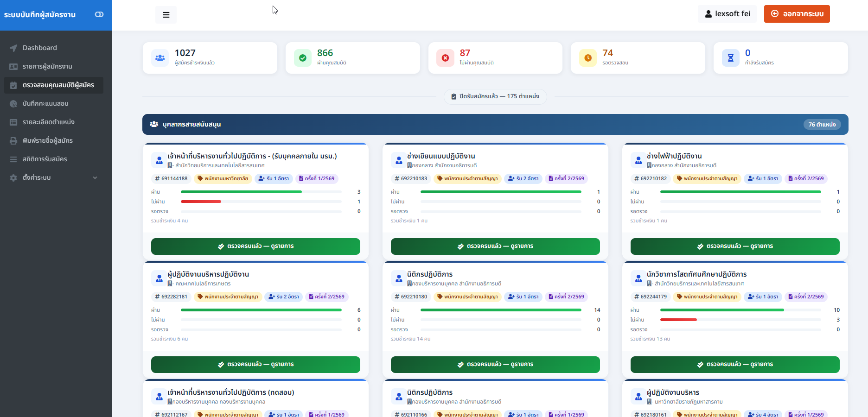Click the red X icon on the 87 card
868x417 pixels.
[445, 58]
